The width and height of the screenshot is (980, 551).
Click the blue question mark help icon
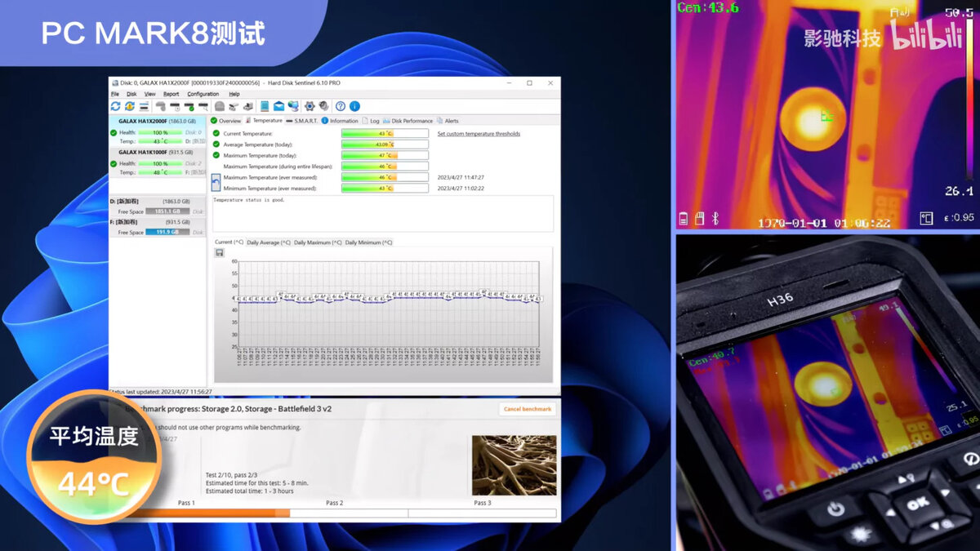point(341,106)
